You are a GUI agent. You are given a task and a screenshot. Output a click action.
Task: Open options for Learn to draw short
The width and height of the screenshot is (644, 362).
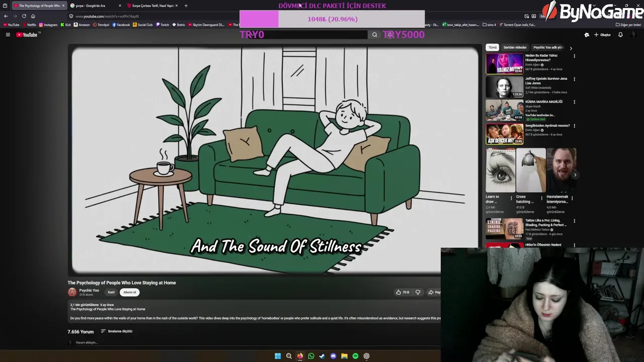pos(511,198)
